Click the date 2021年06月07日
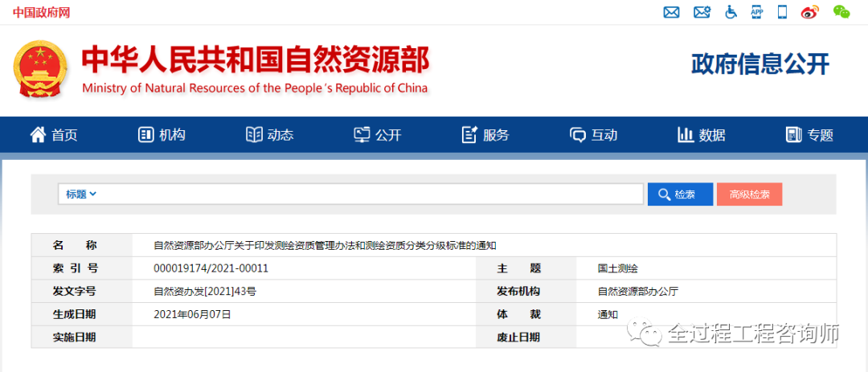 [x=192, y=314]
